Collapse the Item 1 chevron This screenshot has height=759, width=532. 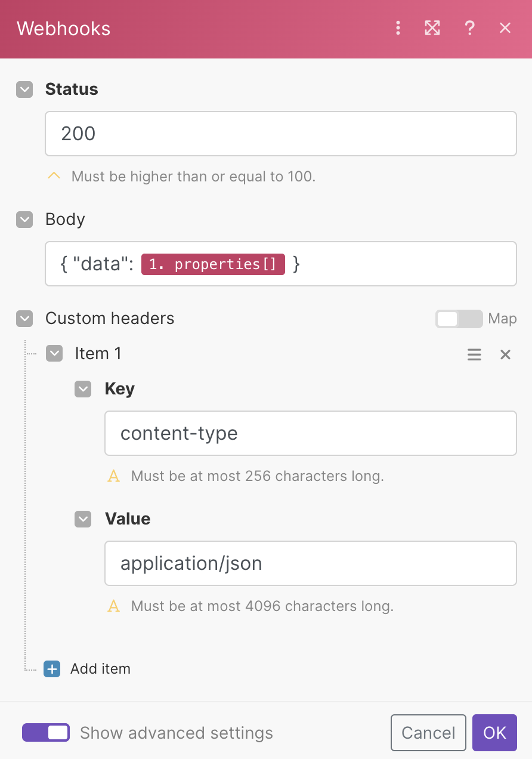(54, 354)
